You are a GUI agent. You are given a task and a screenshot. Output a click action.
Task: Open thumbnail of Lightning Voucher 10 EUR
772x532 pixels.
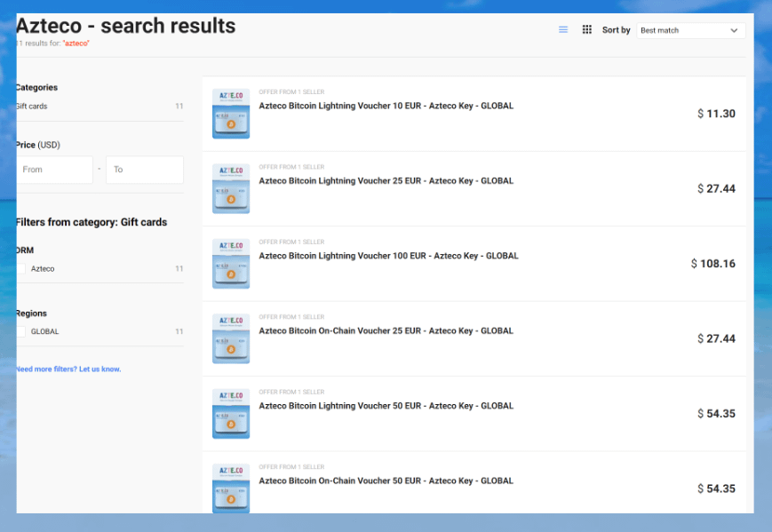pos(231,114)
